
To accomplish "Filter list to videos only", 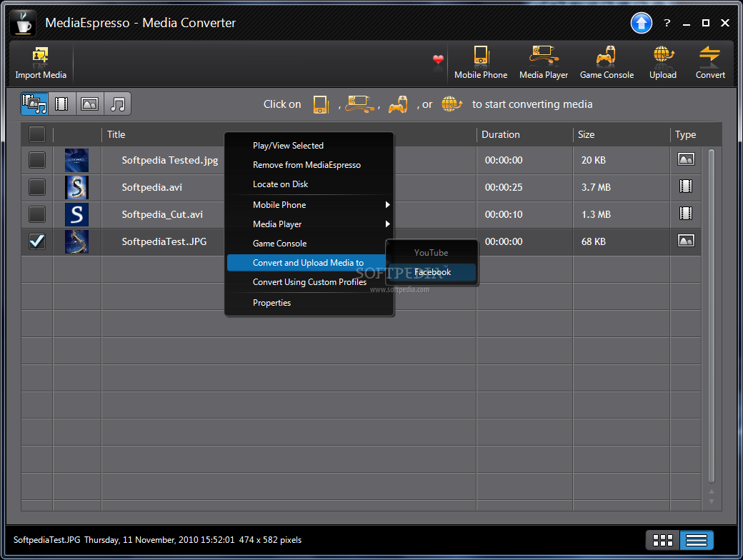I will pos(61,104).
